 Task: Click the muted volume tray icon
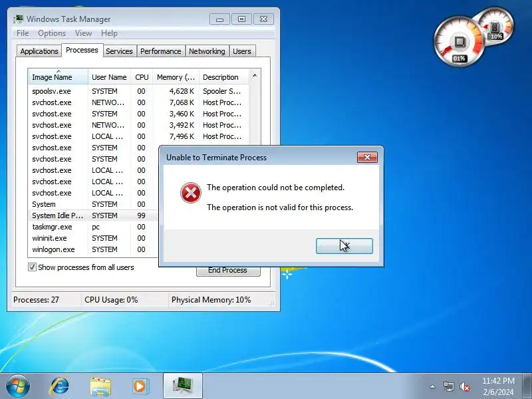pyautogui.click(x=464, y=386)
